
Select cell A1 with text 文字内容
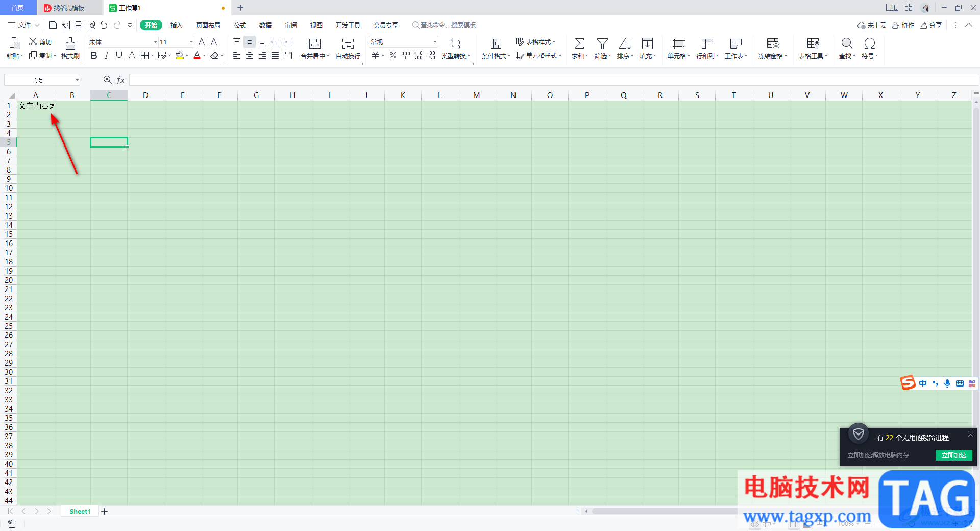(x=36, y=106)
